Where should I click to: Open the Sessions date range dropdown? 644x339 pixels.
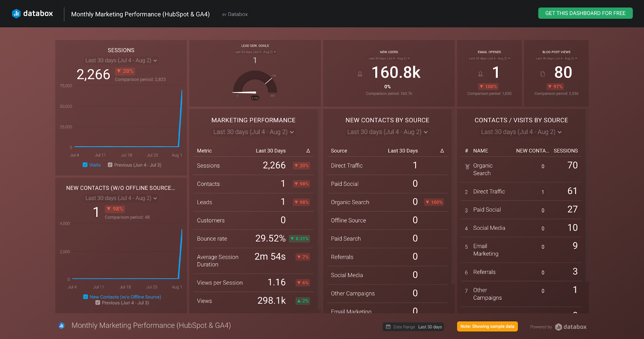(121, 60)
